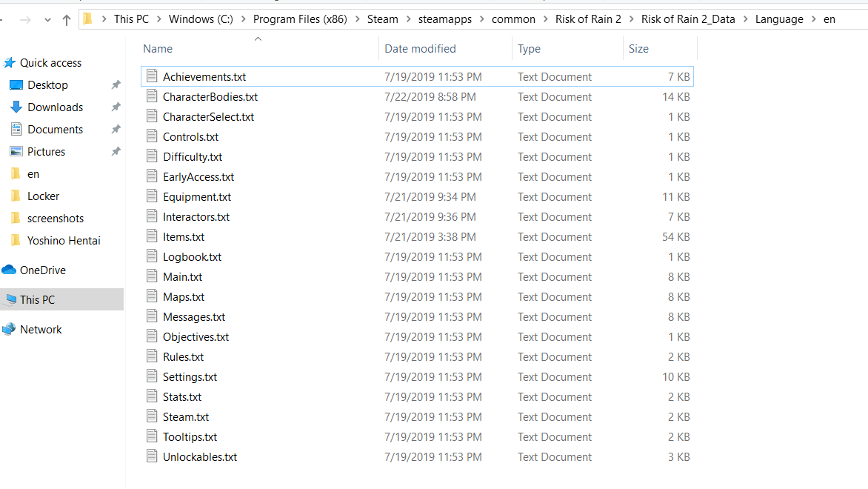The height and width of the screenshot is (489, 868).
Task: Click the pin icon beside Downloads
Action: [116, 107]
